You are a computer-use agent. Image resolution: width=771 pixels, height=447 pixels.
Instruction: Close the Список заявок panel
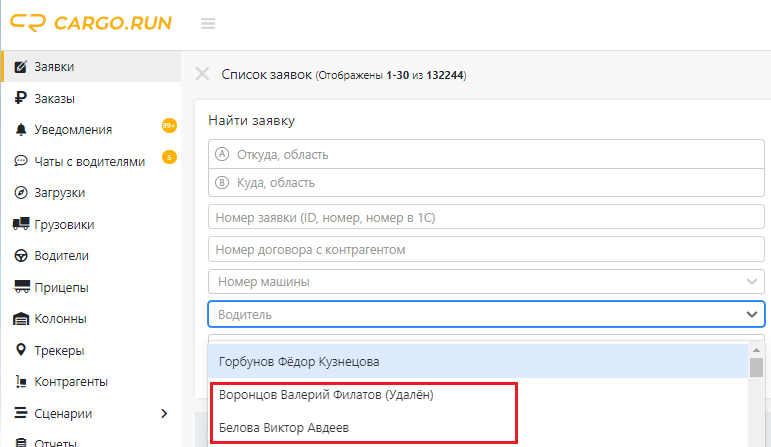click(x=202, y=74)
